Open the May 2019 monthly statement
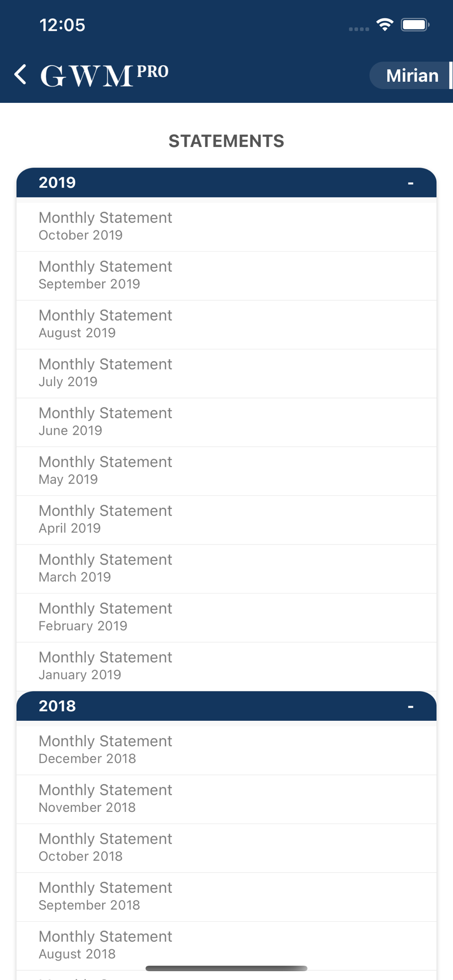Viewport: 453px width, 980px height. pos(226,471)
